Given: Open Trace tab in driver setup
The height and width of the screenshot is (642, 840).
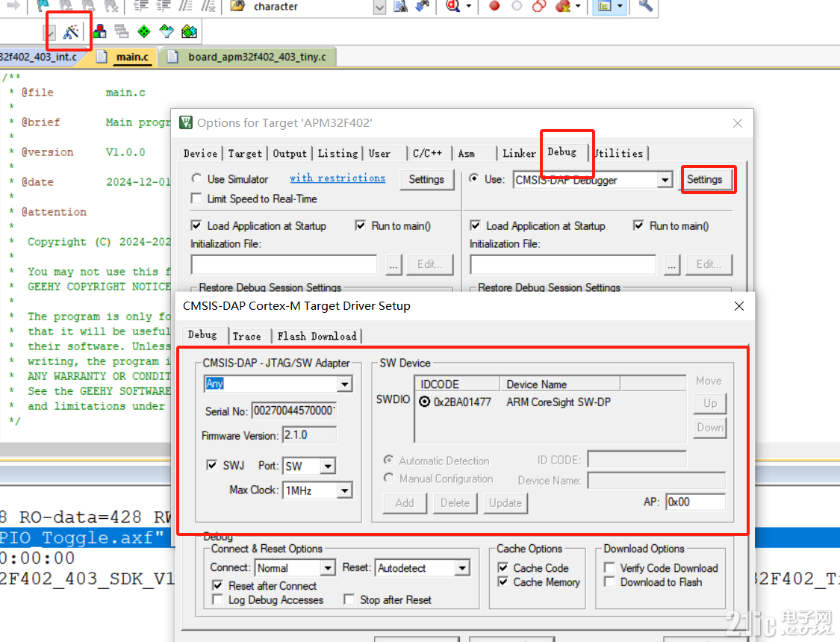Looking at the screenshot, I should click(247, 336).
